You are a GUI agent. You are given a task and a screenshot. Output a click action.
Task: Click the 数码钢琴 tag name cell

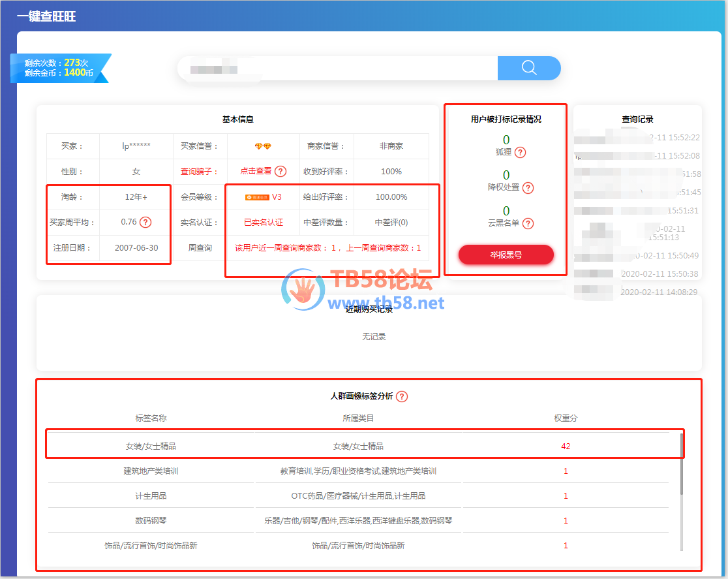tap(151, 520)
